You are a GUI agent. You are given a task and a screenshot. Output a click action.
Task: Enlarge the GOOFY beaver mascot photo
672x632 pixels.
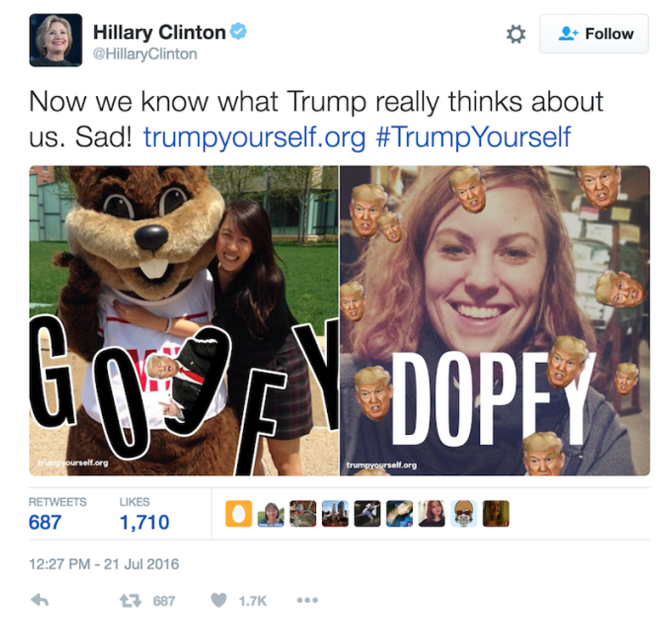(x=184, y=320)
